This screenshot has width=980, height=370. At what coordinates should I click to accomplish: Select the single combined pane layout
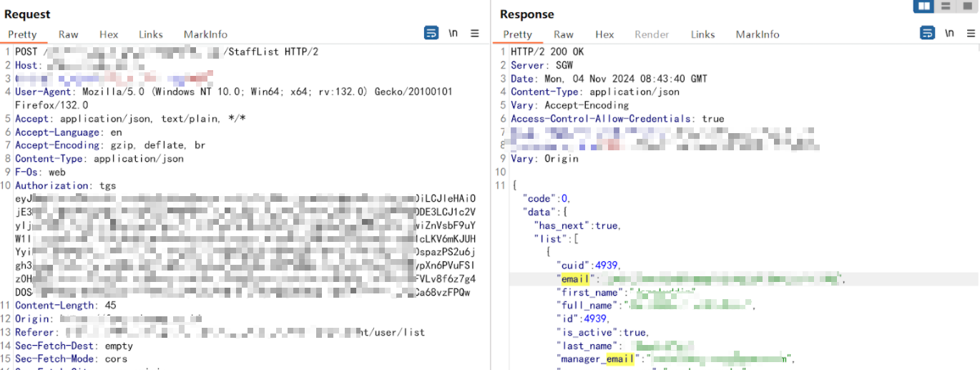966,6
